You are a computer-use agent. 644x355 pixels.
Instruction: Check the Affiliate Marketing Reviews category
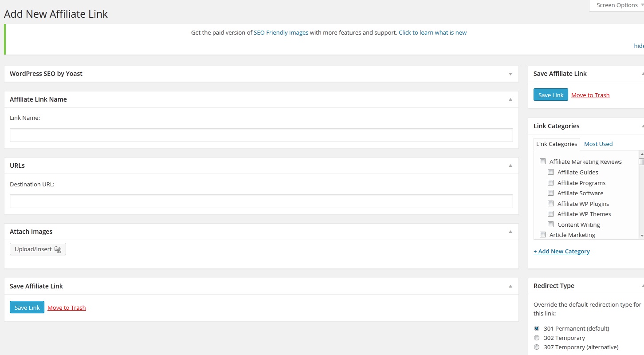pos(542,162)
